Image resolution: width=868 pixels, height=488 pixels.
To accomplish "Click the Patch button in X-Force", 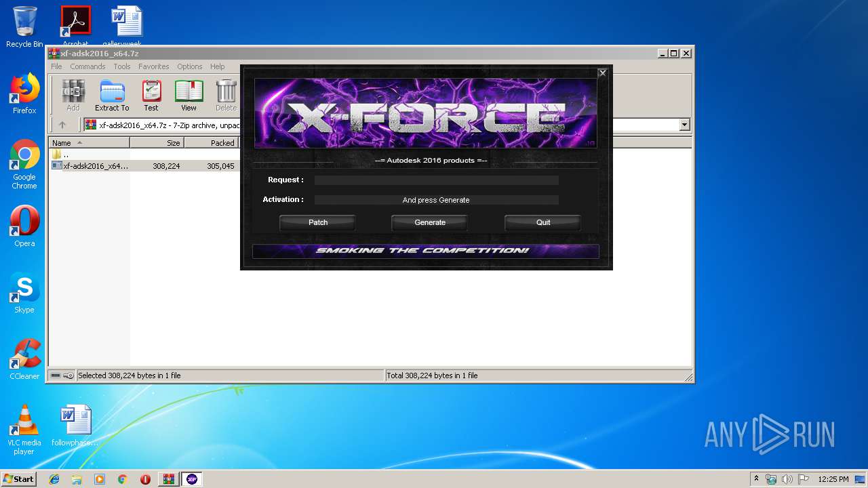I will tap(317, 222).
